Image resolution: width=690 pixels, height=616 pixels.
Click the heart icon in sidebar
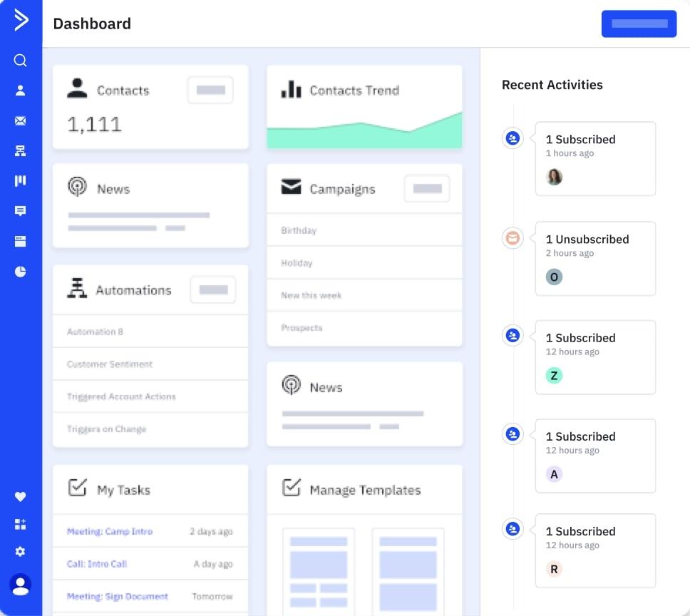point(20,497)
